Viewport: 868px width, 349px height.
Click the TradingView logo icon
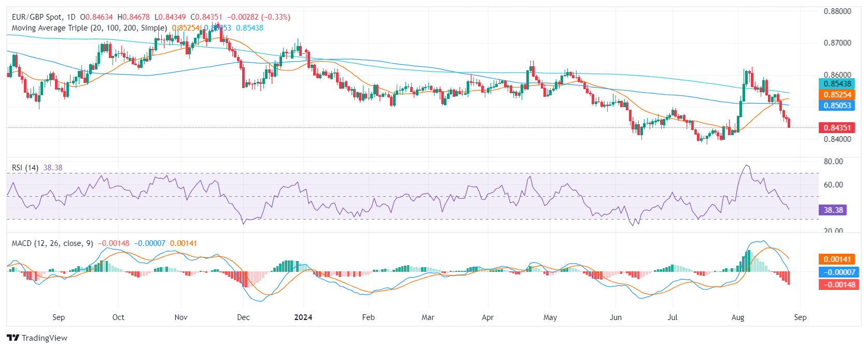[x=13, y=338]
